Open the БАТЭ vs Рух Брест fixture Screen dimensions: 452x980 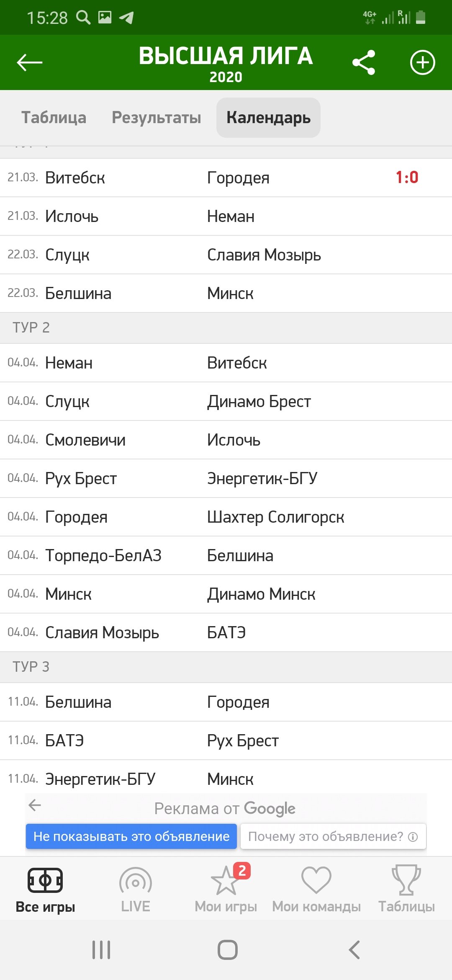[x=226, y=740]
